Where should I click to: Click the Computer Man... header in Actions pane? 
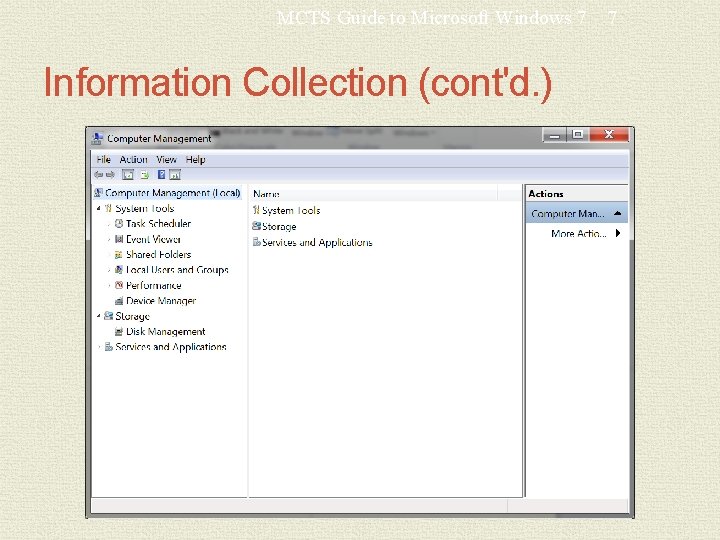point(577,214)
